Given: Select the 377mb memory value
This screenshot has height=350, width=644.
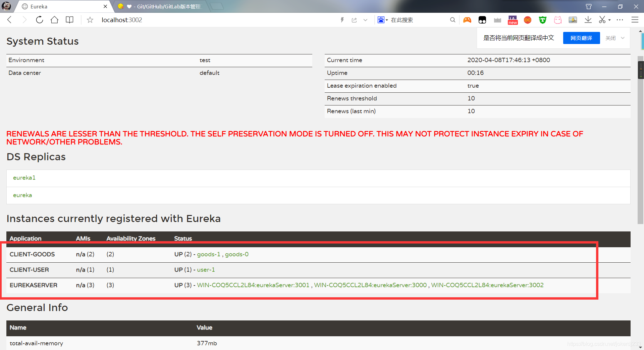Looking at the screenshot, I should point(207,343).
